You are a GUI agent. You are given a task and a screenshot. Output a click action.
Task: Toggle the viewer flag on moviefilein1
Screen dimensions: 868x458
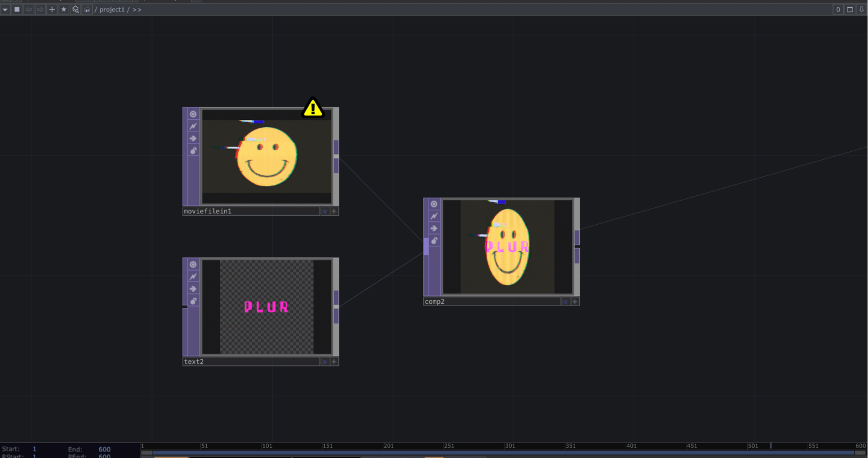pos(193,114)
